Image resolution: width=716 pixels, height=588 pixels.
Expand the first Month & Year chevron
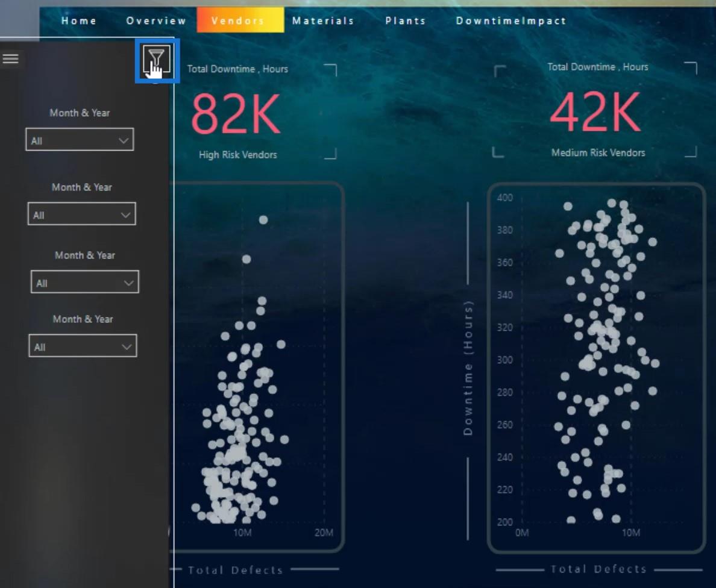pos(124,140)
